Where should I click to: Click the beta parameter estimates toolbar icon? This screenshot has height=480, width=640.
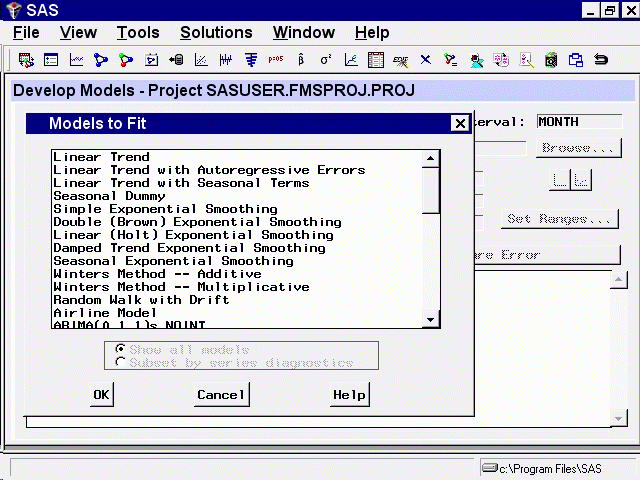[x=301, y=60]
